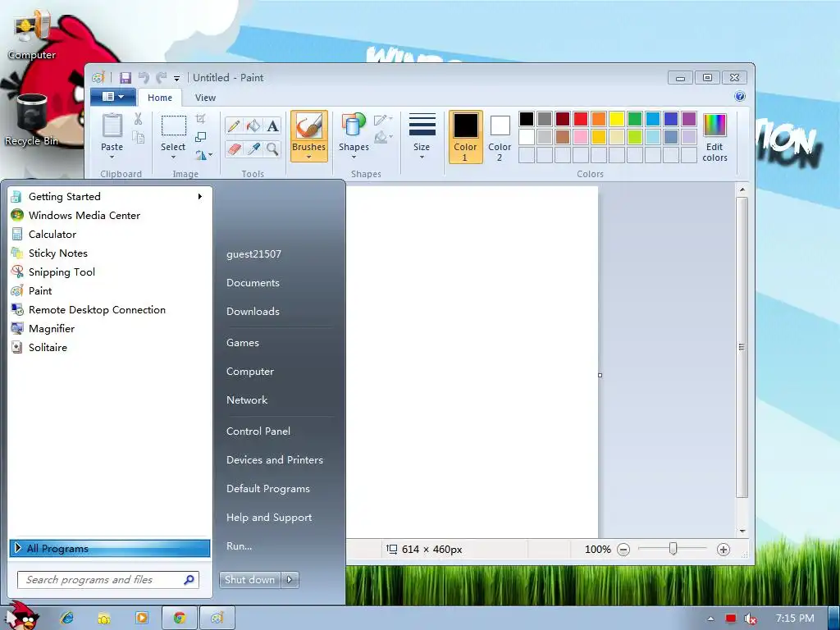Click the Crop icon in Image group
The height and width of the screenshot is (630, 840).
click(x=200, y=119)
